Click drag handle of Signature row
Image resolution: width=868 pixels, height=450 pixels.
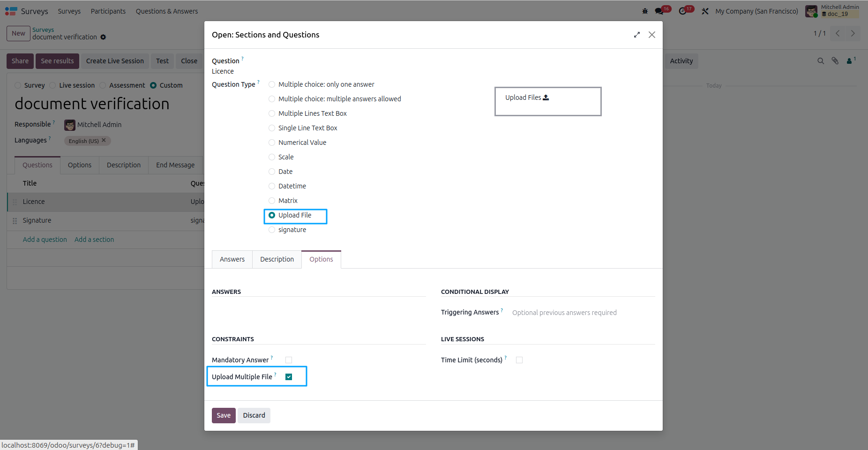[x=15, y=221]
